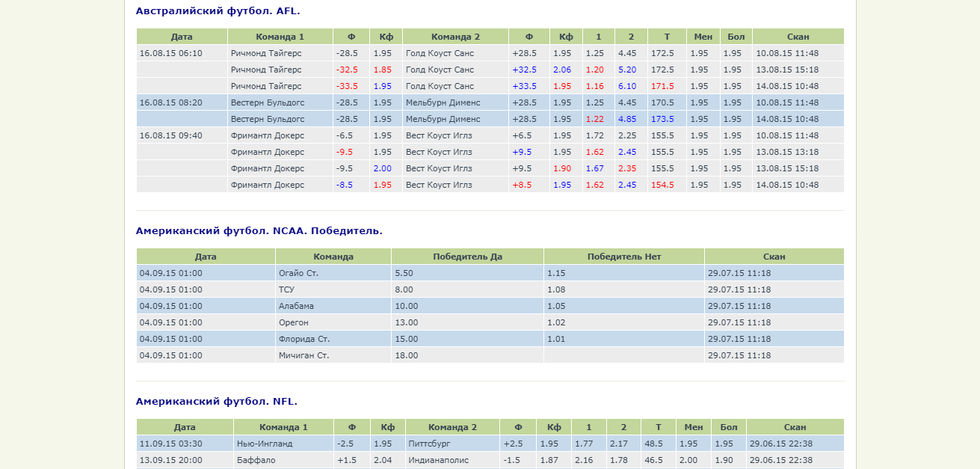Select the NFL team 'Нью-Ингланд'

263,444
